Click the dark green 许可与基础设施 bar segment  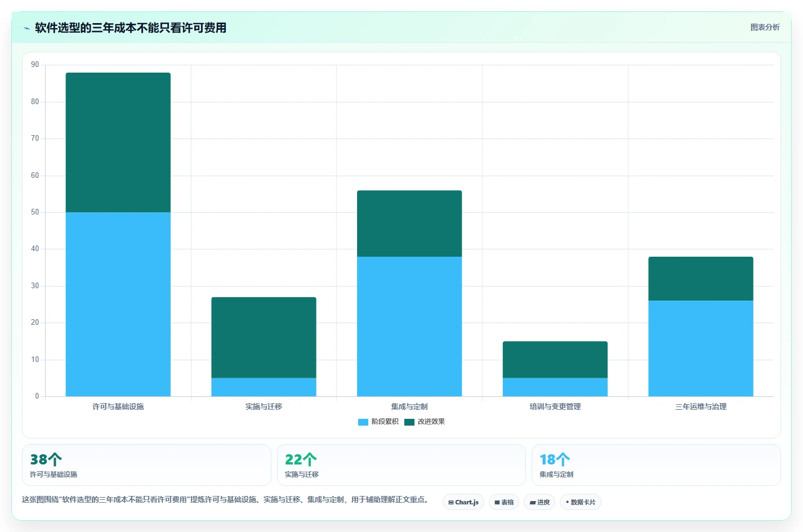coord(118,142)
